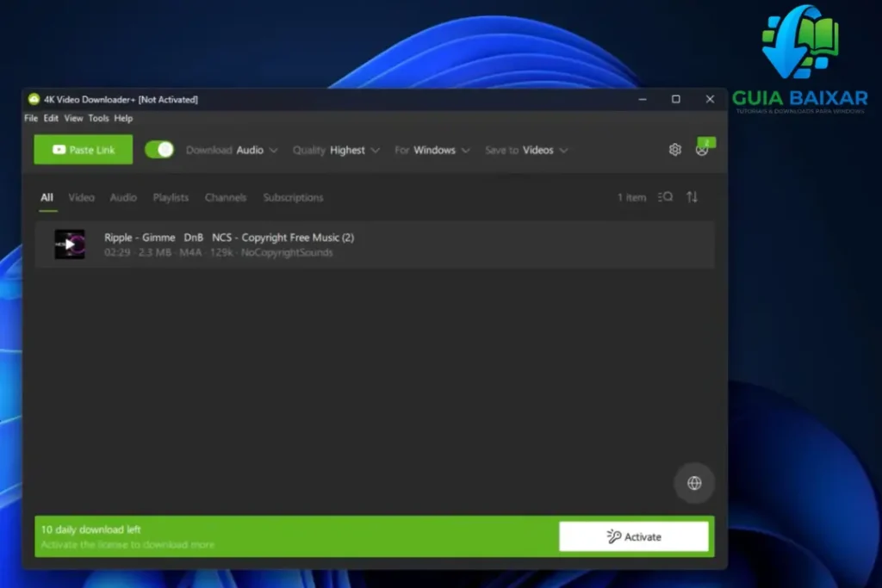
Task: Open the Quality Highest dropdown
Action: tap(336, 150)
